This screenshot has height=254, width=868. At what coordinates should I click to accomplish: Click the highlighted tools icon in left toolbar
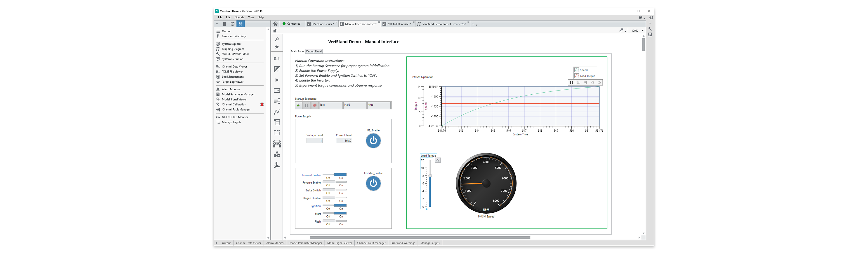tap(241, 24)
